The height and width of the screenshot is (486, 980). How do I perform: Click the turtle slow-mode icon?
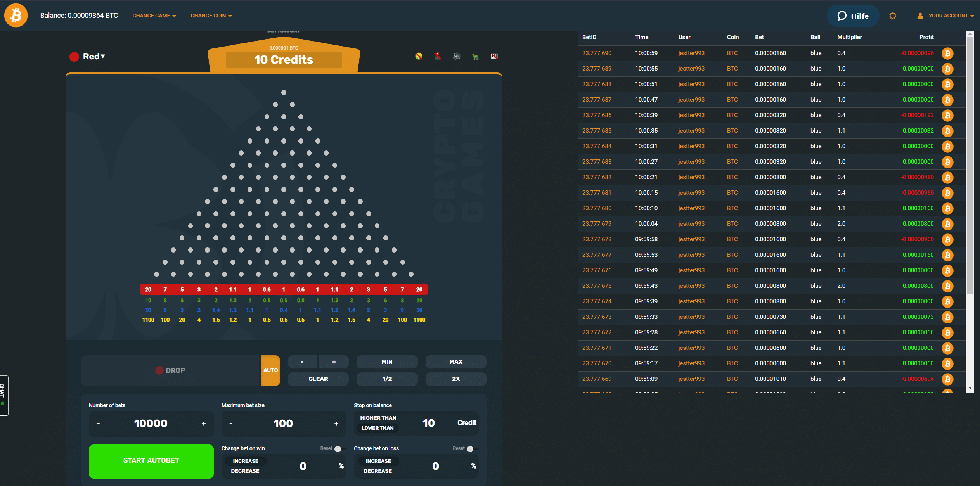(475, 57)
